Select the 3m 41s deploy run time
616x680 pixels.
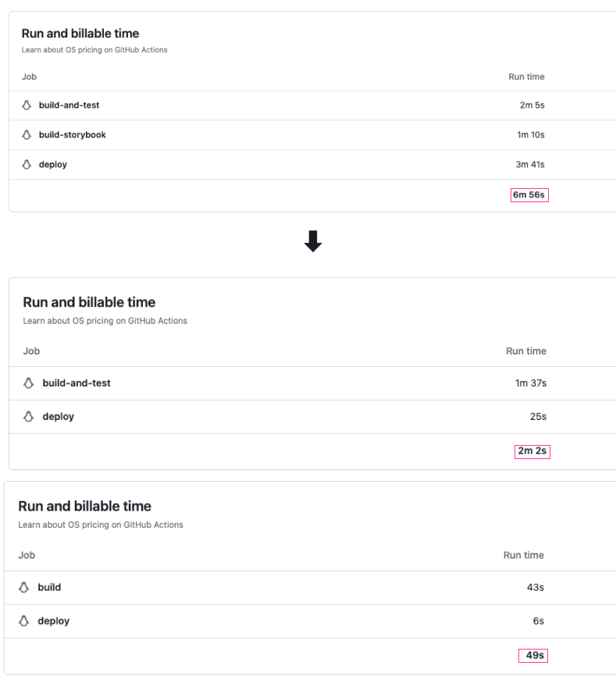(x=530, y=165)
